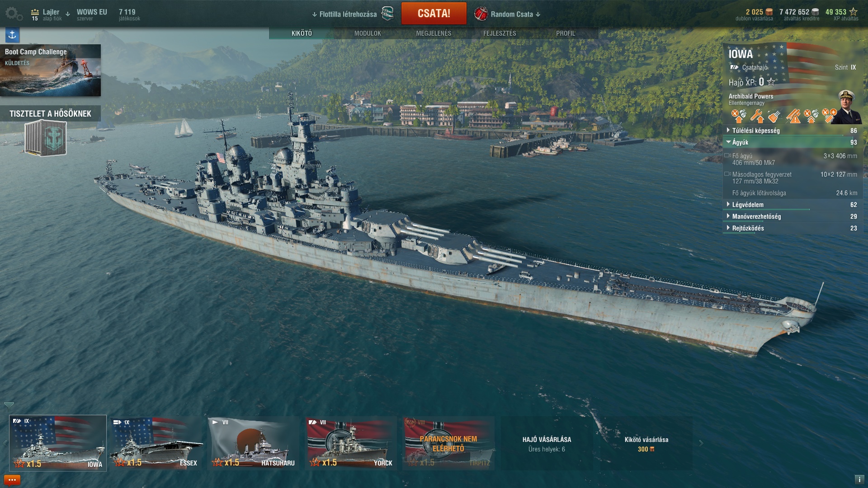Expand the Túlélési képesség section
This screenshot has height=488, width=868.
tap(792, 131)
